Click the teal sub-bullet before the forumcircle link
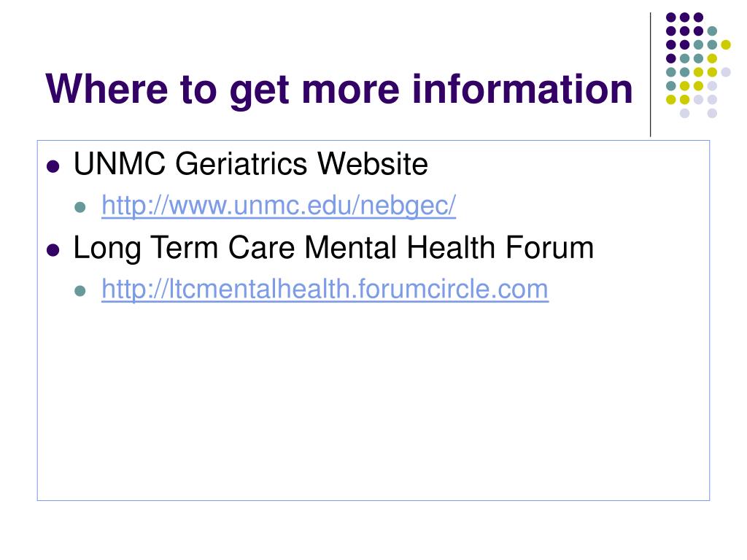Viewport: 747px width, 560px height. pyautogui.click(x=80, y=290)
